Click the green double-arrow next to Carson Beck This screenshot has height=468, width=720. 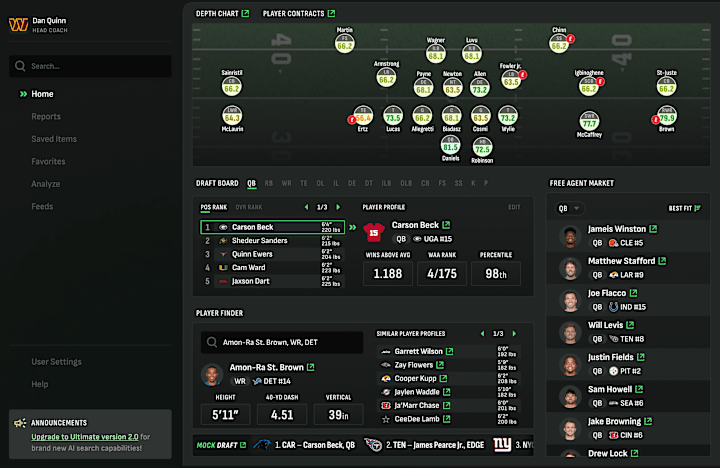click(353, 227)
